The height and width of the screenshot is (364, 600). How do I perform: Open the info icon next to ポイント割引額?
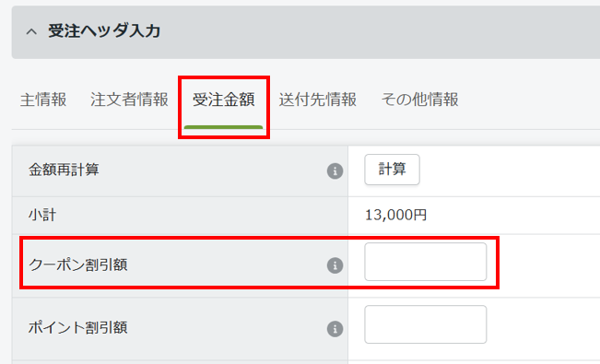[335, 329]
